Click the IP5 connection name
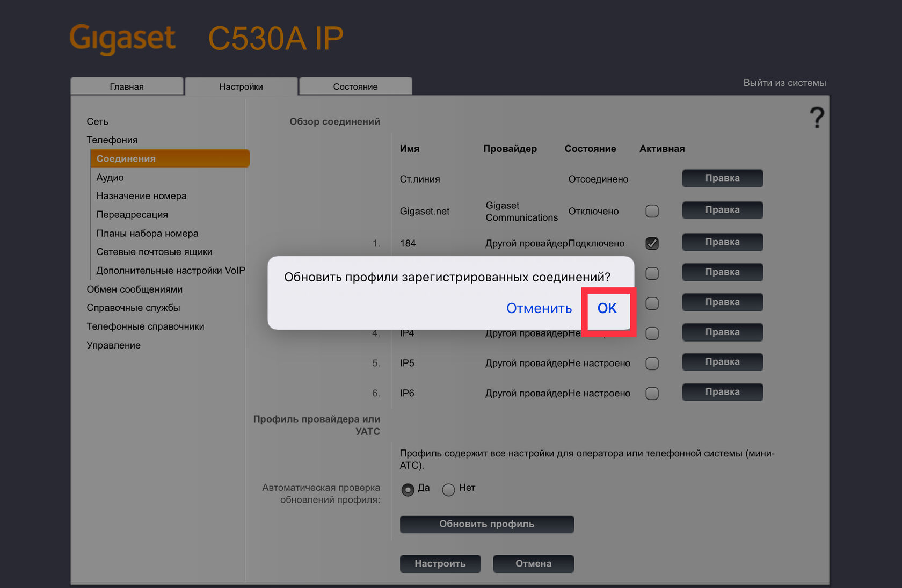The width and height of the screenshot is (902, 588). (407, 363)
